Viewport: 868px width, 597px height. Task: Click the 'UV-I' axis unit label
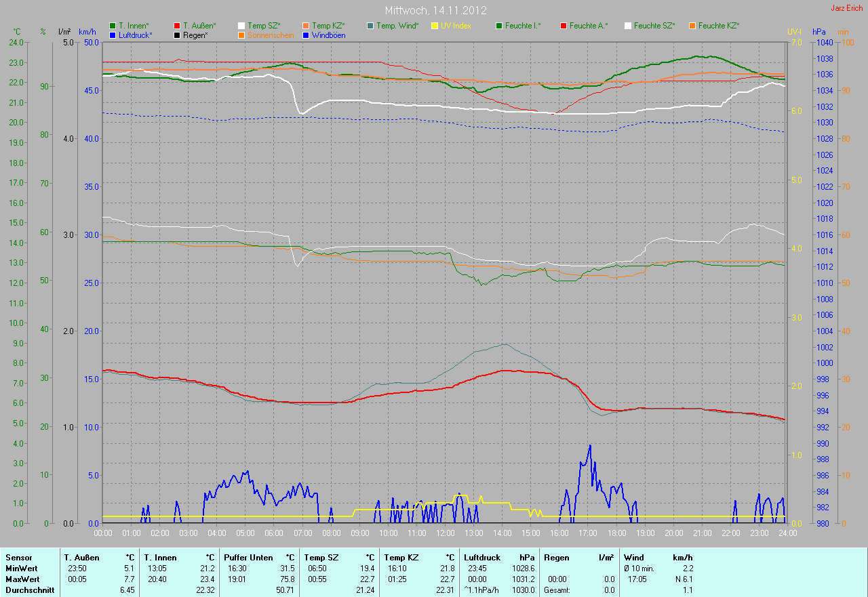794,32
